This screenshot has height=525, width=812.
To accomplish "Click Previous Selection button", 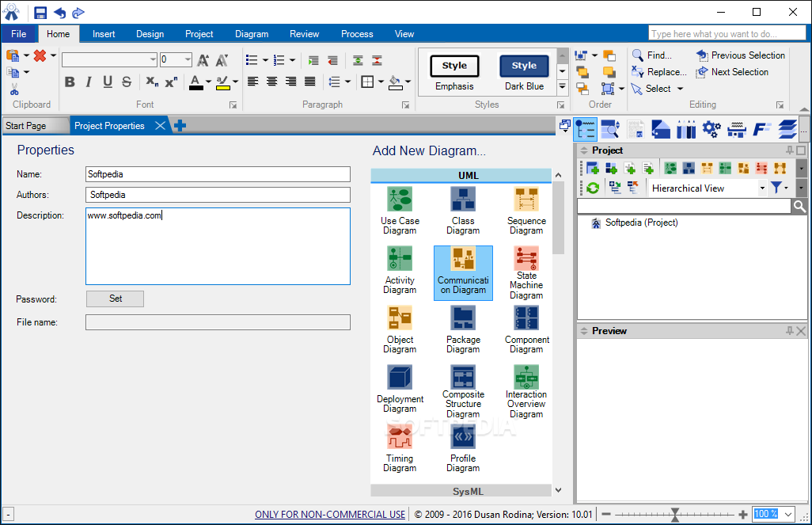I will [741, 55].
